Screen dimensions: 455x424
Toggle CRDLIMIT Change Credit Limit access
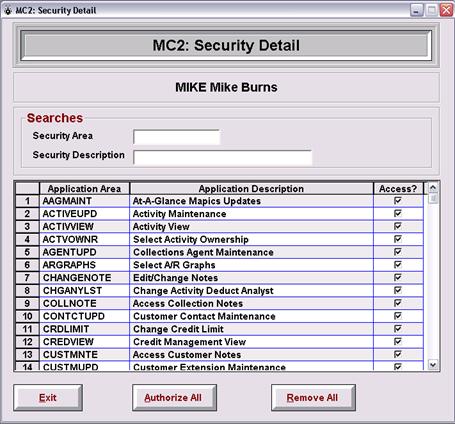pos(398,329)
